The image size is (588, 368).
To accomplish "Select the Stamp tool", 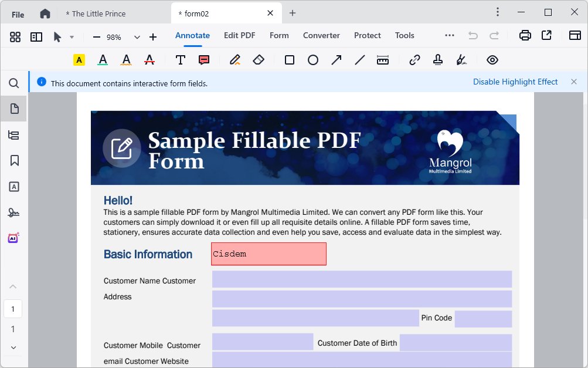I will [437, 60].
